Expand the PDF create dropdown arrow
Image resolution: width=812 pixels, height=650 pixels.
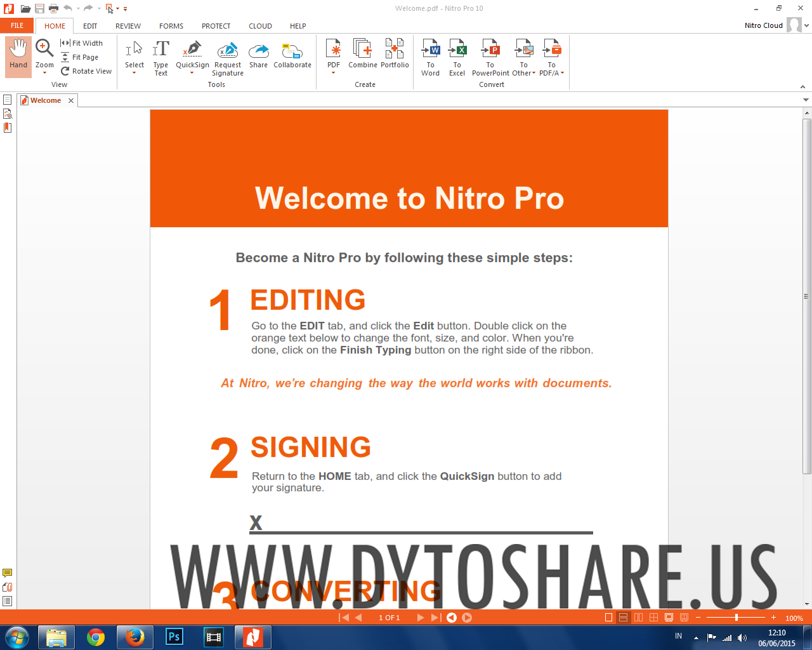coord(334,73)
